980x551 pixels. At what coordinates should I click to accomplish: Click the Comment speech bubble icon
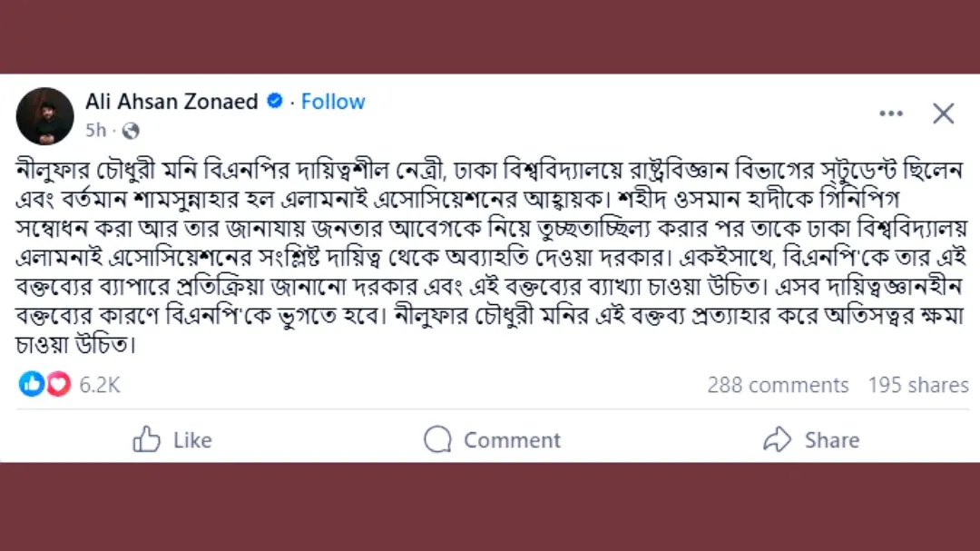(x=436, y=440)
